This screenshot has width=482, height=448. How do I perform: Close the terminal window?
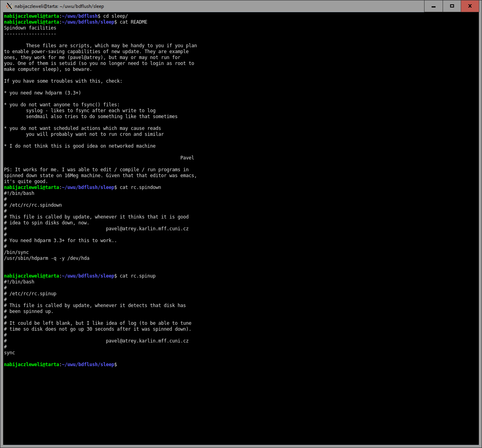click(x=470, y=6)
